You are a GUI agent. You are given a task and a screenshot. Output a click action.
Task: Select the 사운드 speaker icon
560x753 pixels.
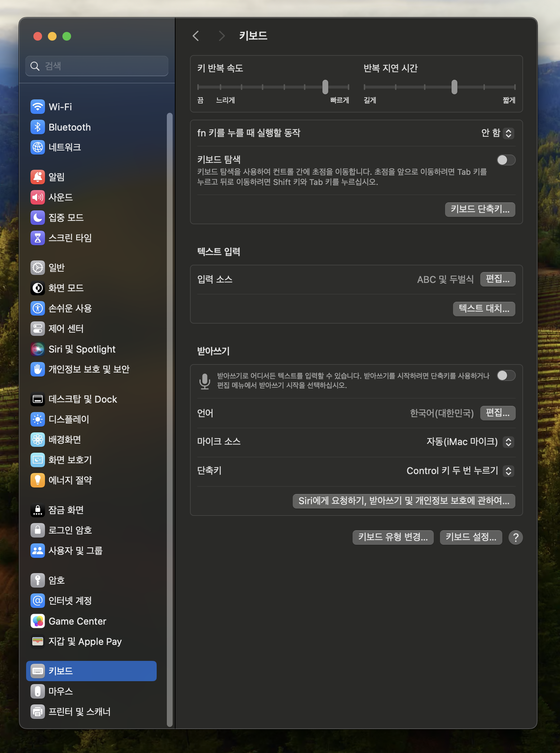pos(38,197)
